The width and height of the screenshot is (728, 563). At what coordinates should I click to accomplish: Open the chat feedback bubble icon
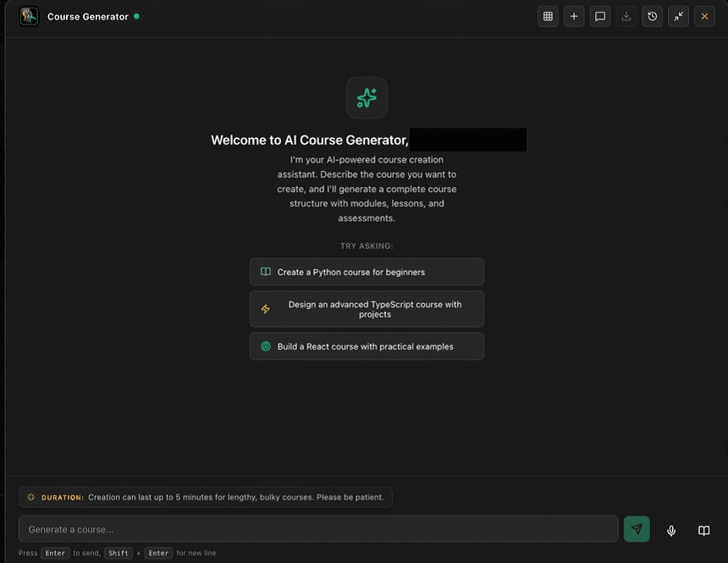[x=600, y=16]
